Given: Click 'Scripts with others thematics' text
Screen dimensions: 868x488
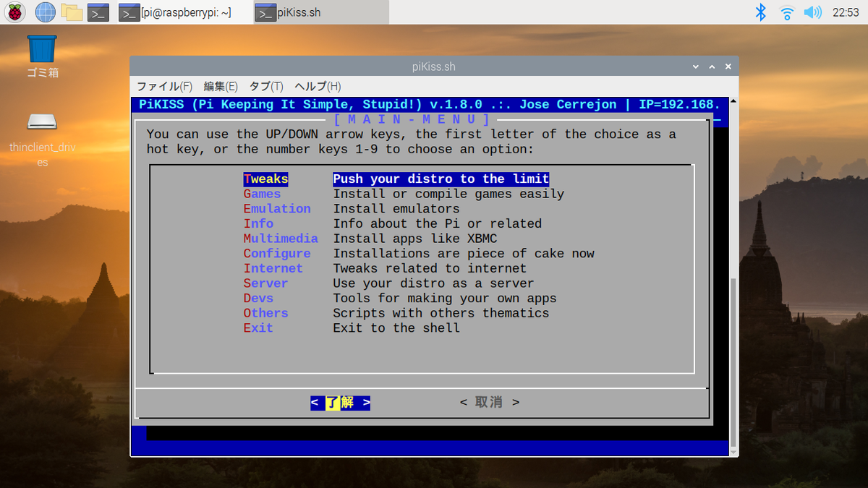Looking at the screenshot, I should tap(441, 313).
